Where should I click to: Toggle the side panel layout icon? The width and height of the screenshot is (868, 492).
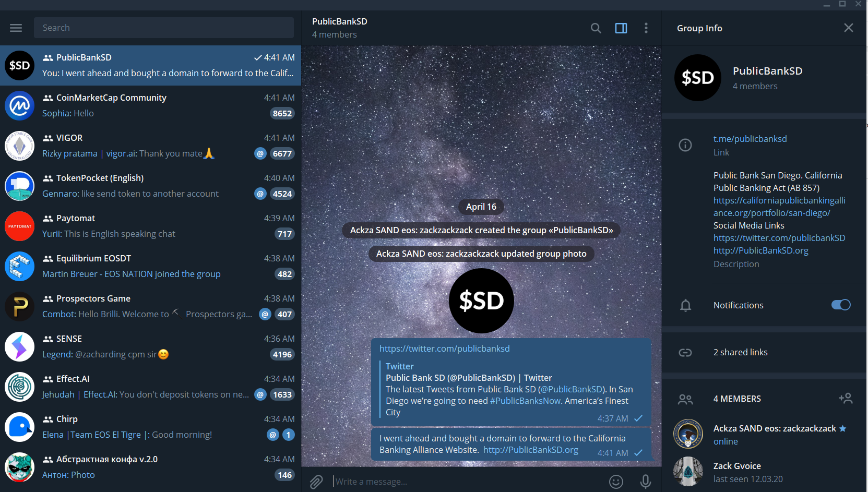pos(621,28)
